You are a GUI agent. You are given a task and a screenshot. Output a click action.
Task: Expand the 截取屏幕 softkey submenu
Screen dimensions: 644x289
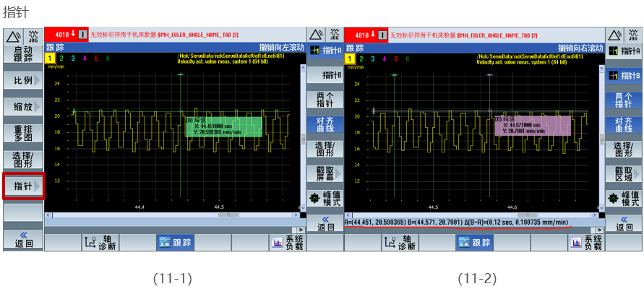pyautogui.click(x=325, y=174)
